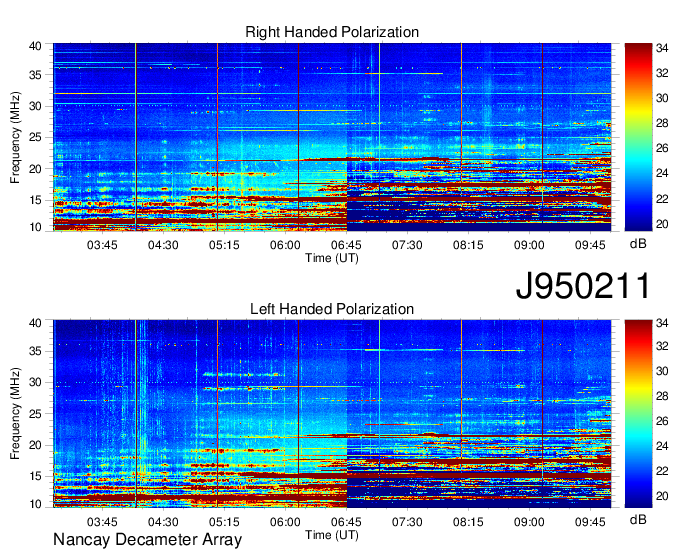Image resolution: width=680 pixels, height=552 pixels.
Task: Click the 06:00 time tick under Left Handed plot
Action: pyautogui.click(x=285, y=522)
